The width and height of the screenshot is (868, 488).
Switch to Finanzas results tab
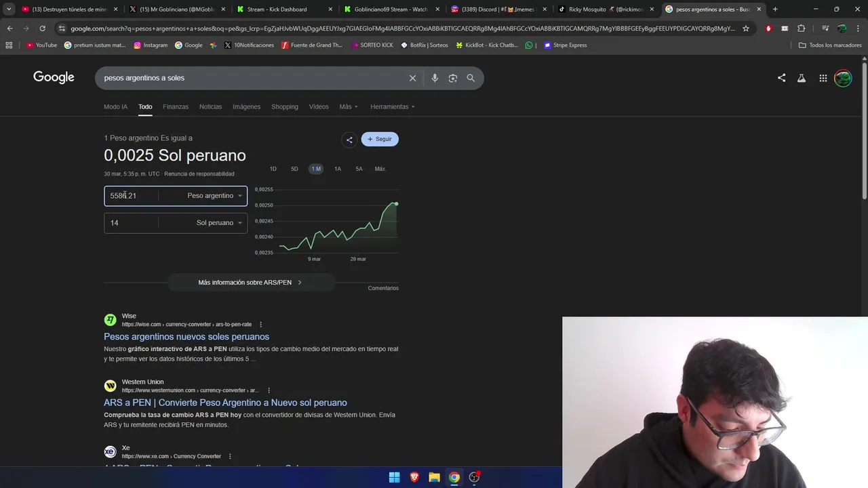pyautogui.click(x=176, y=106)
